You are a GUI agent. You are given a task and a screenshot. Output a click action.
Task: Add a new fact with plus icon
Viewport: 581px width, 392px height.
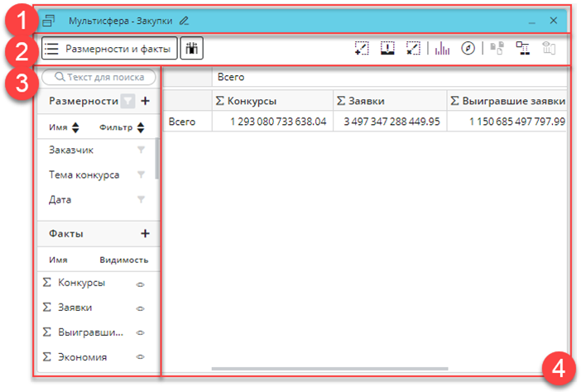pos(145,234)
